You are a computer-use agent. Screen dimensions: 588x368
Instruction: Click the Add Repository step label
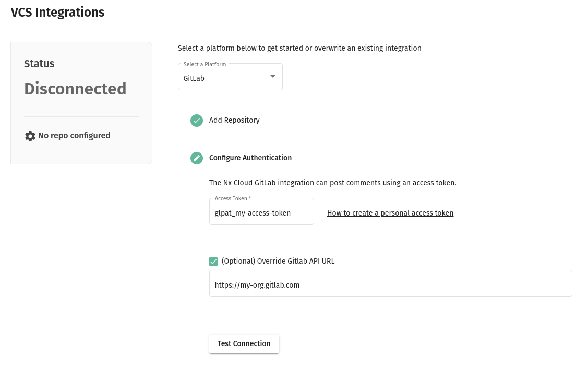[x=234, y=120]
